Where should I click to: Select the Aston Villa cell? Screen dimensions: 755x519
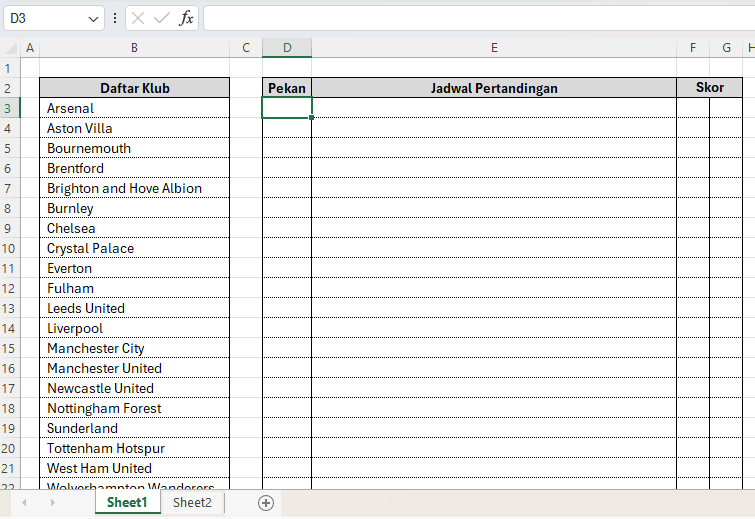click(x=134, y=128)
